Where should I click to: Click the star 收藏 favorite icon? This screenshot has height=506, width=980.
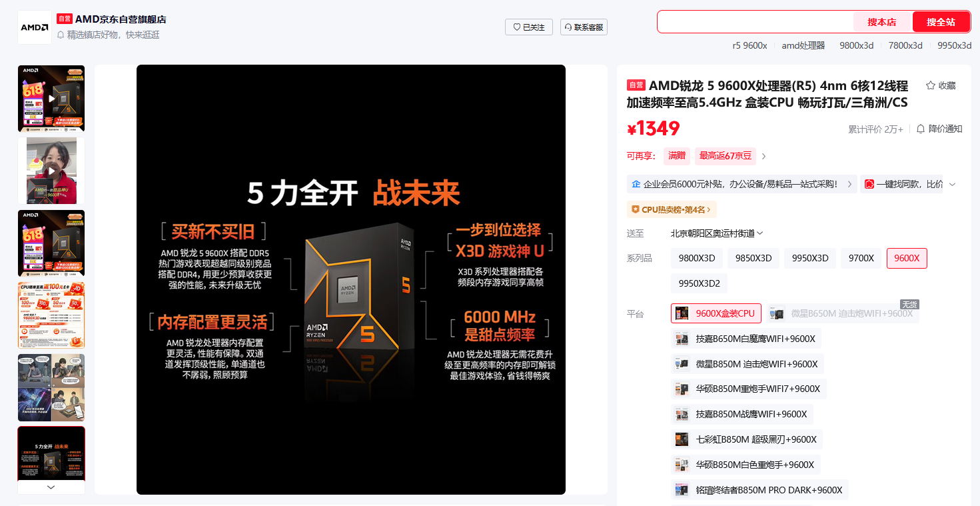(x=931, y=85)
